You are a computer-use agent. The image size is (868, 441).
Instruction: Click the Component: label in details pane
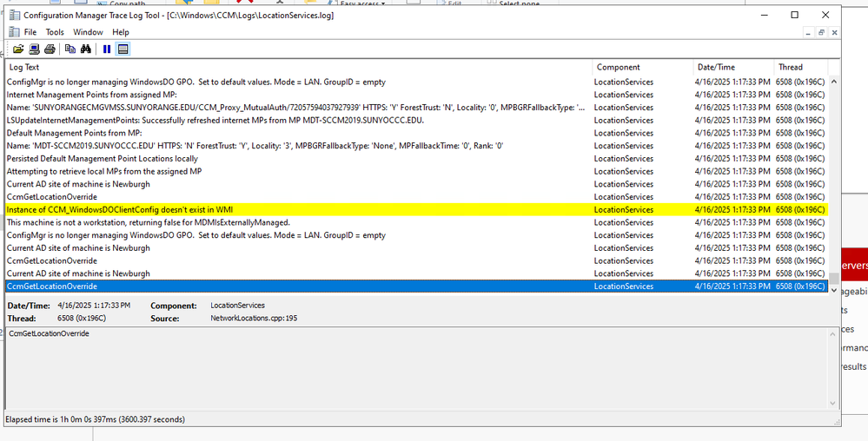(173, 306)
